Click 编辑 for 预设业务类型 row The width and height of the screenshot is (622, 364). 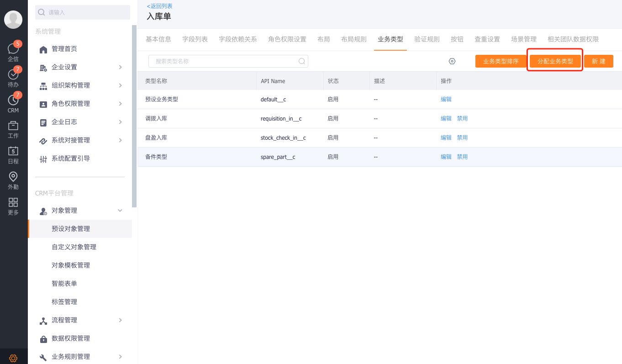(446, 99)
